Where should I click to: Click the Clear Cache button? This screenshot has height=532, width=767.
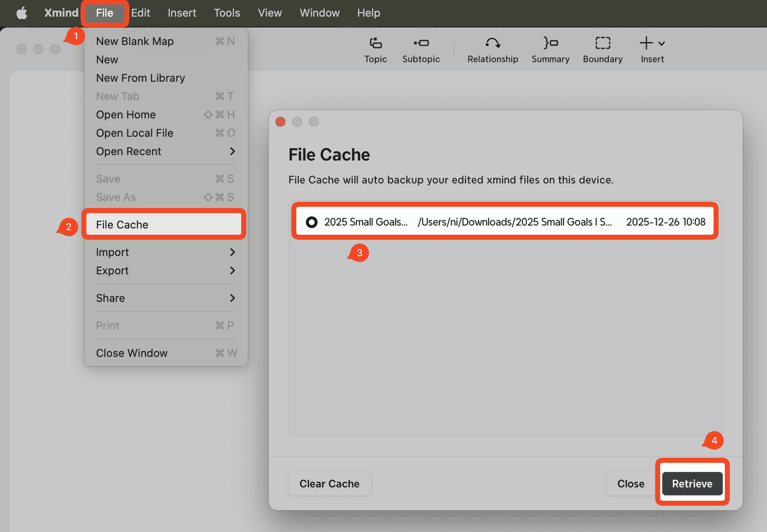tap(329, 484)
